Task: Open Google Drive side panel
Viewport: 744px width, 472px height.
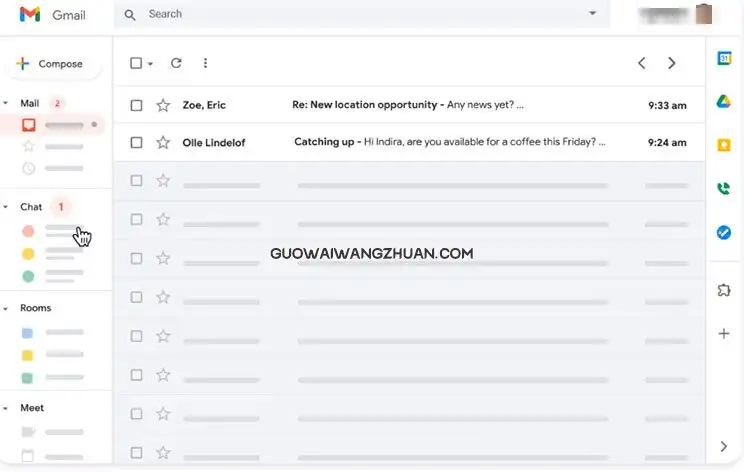Action: [724, 101]
